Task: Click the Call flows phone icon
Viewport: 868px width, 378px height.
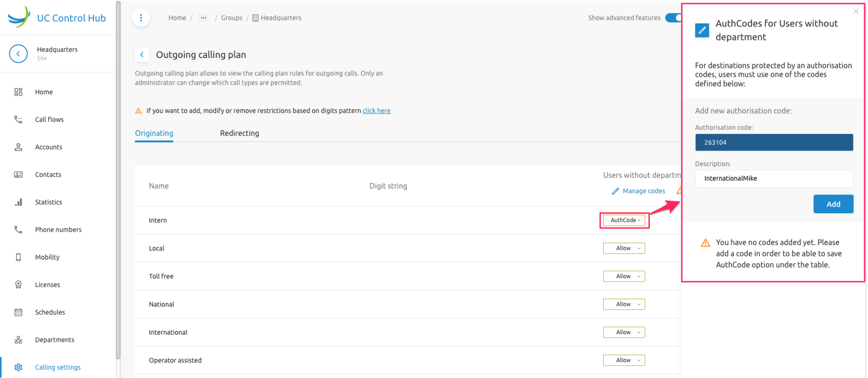Action: pos(18,119)
